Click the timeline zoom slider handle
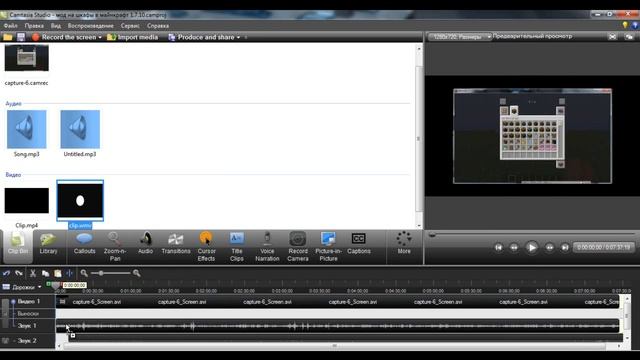The image size is (640, 360). (x=101, y=273)
